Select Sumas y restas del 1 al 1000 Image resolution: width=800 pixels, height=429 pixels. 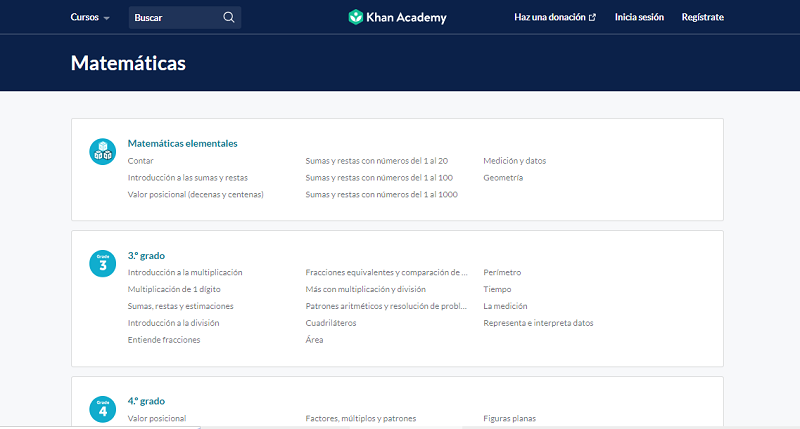coord(382,194)
